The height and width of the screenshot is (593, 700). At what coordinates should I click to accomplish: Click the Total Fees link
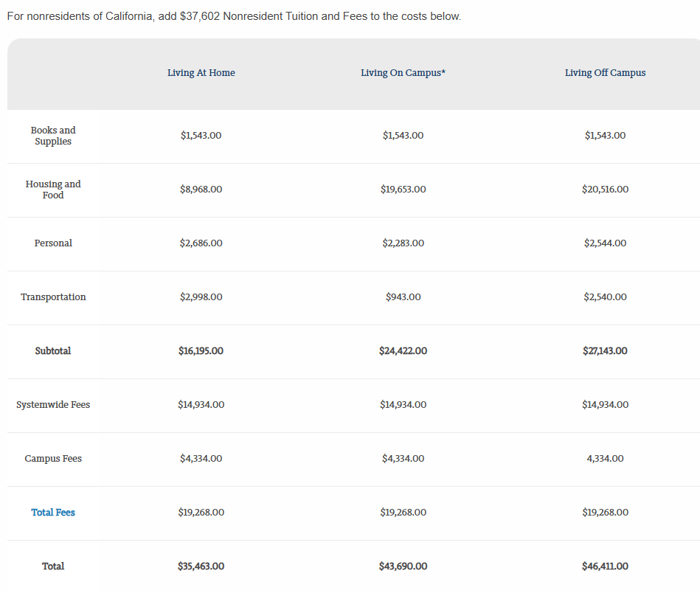pos(53,513)
